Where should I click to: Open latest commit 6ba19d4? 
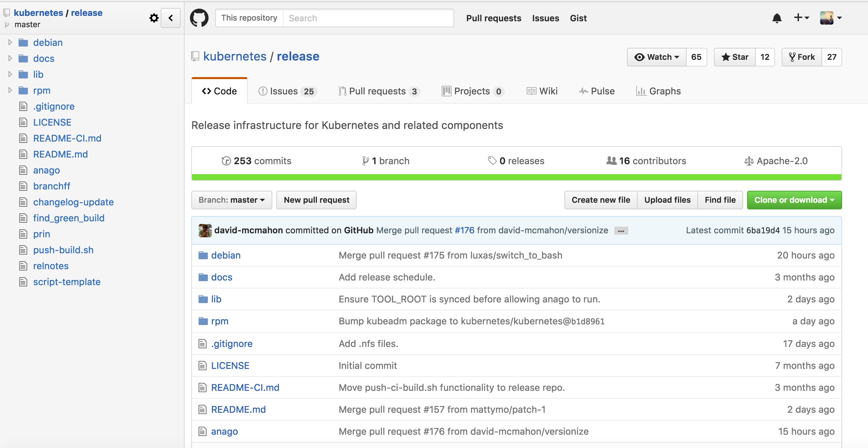763,230
